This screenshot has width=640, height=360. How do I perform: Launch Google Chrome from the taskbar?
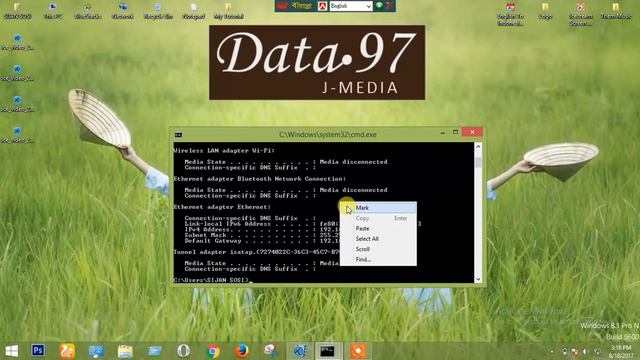tap(213, 351)
